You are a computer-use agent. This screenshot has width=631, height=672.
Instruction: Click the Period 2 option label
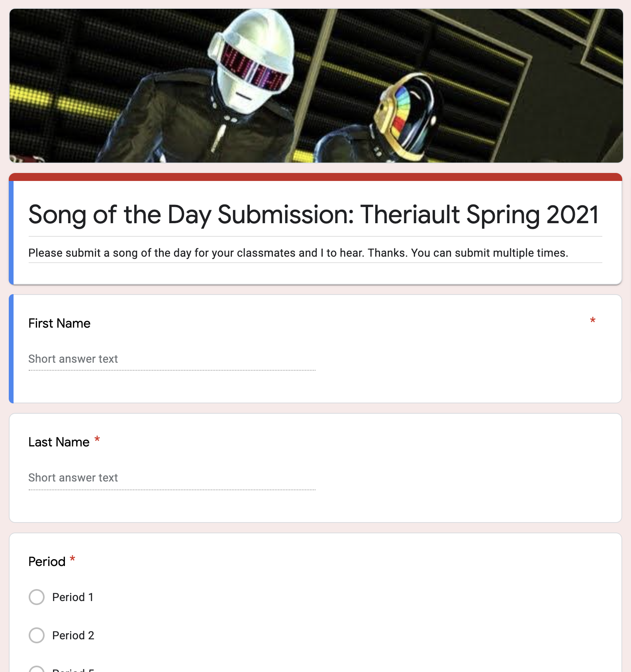[73, 635]
